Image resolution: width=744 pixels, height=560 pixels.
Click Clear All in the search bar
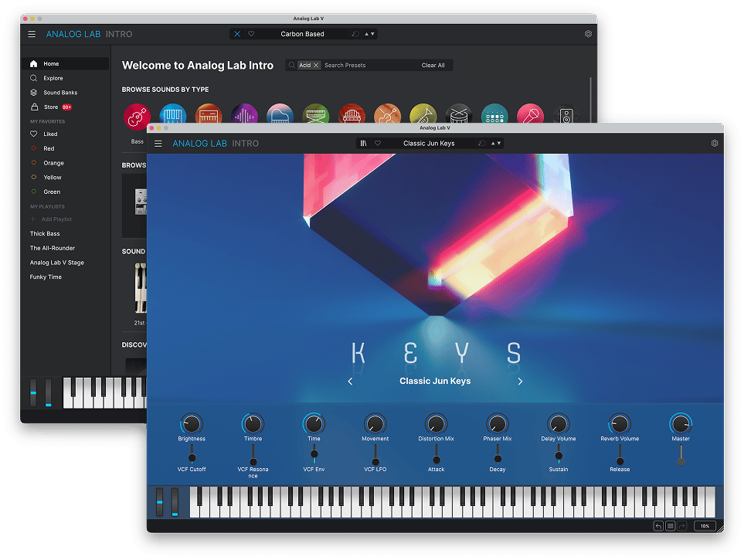[x=433, y=66]
